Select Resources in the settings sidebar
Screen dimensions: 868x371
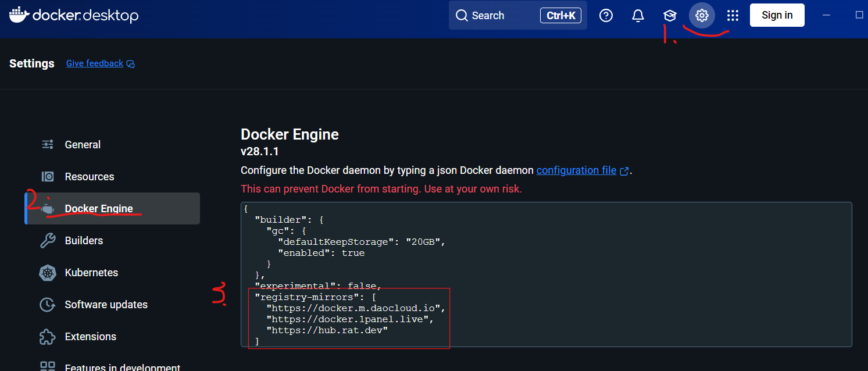click(112, 177)
